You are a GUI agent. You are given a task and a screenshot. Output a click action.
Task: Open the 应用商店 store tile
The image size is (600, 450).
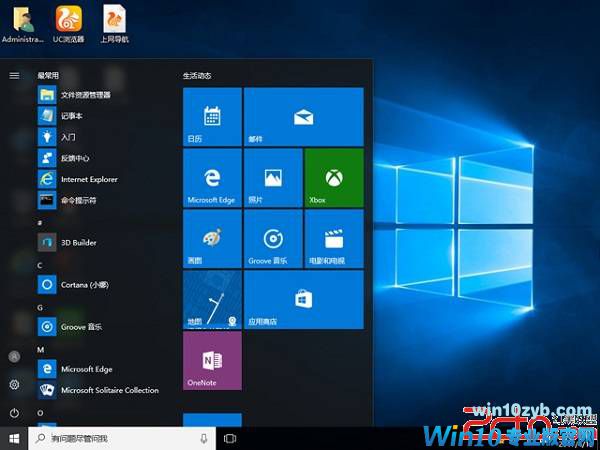[303, 299]
